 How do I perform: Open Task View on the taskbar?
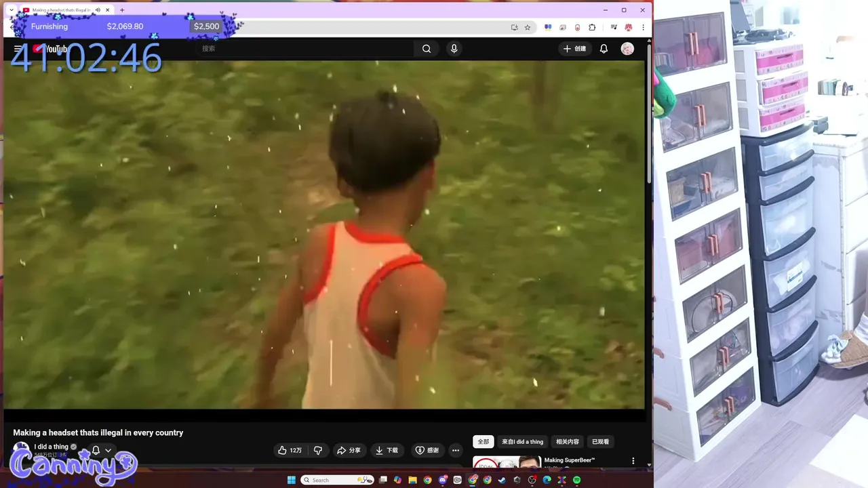click(383, 480)
